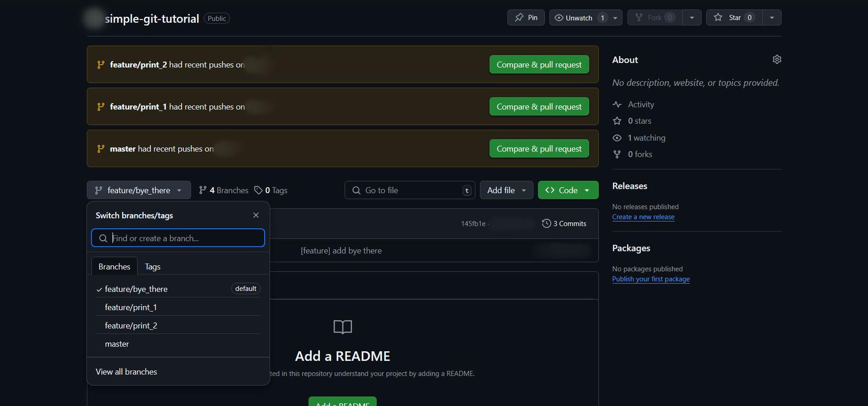Open the Add file dropdown

(x=506, y=190)
